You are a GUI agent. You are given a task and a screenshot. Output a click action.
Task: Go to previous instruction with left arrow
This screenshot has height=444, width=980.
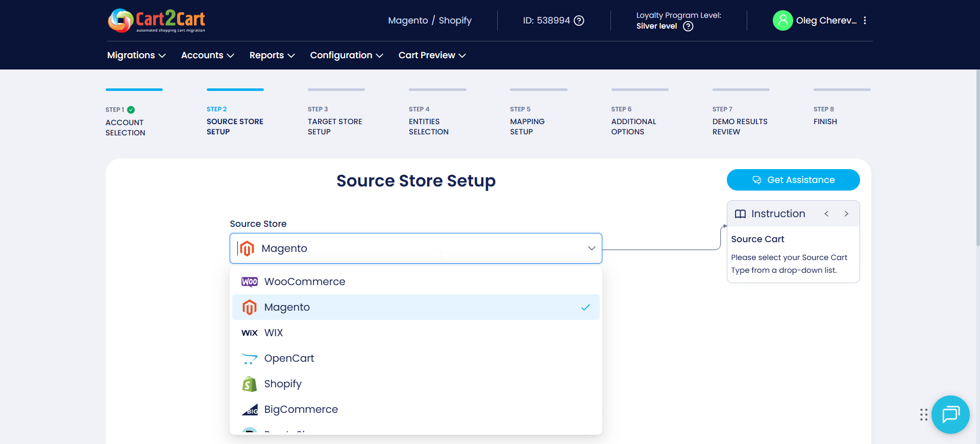[x=826, y=214]
